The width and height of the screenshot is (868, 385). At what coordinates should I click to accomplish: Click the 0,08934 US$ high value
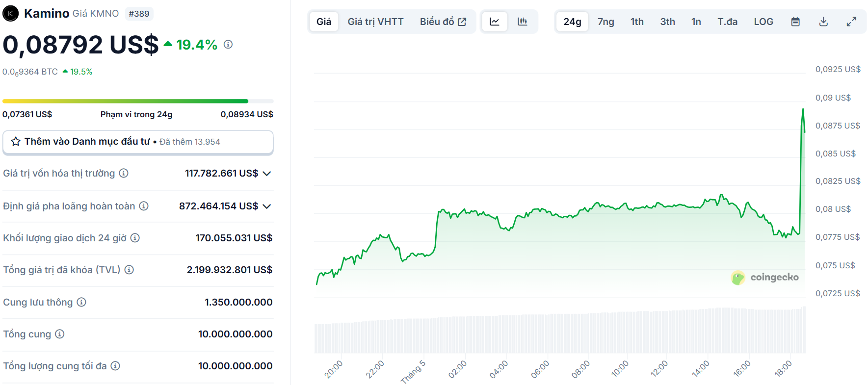point(247,114)
